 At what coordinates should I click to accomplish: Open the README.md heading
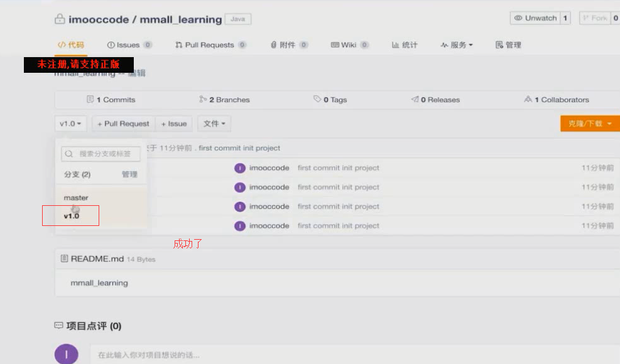pos(97,259)
